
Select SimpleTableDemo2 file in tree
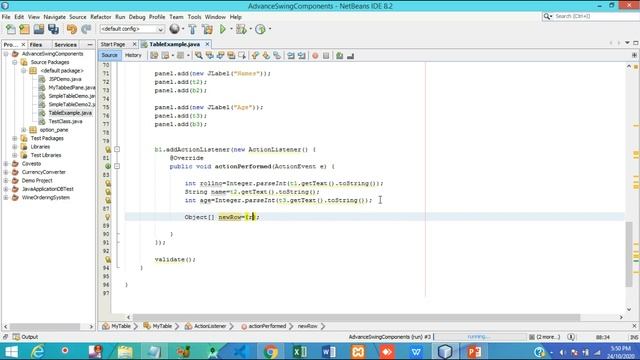[x=72, y=104]
